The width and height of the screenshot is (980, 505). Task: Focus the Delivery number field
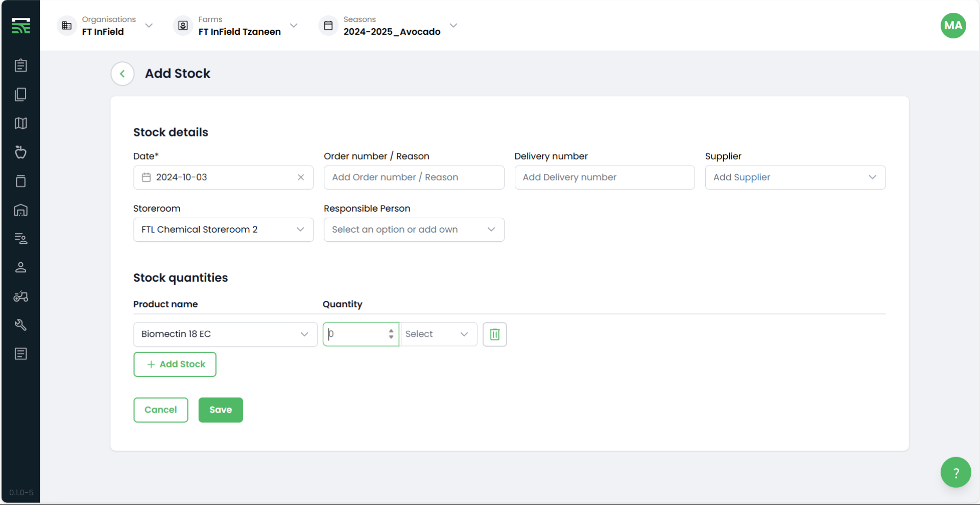[x=605, y=177]
